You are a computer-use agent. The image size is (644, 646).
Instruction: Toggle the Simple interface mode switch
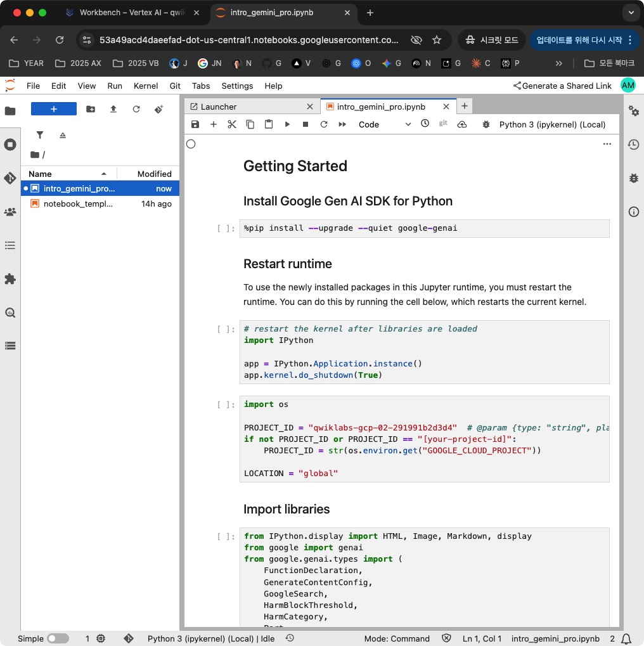coord(58,638)
